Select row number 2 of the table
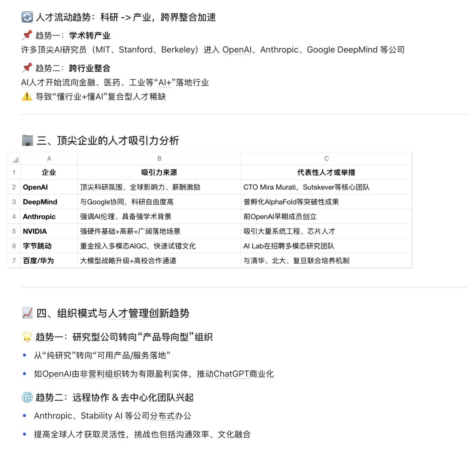The width and height of the screenshot is (476, 450). point(14,187)
